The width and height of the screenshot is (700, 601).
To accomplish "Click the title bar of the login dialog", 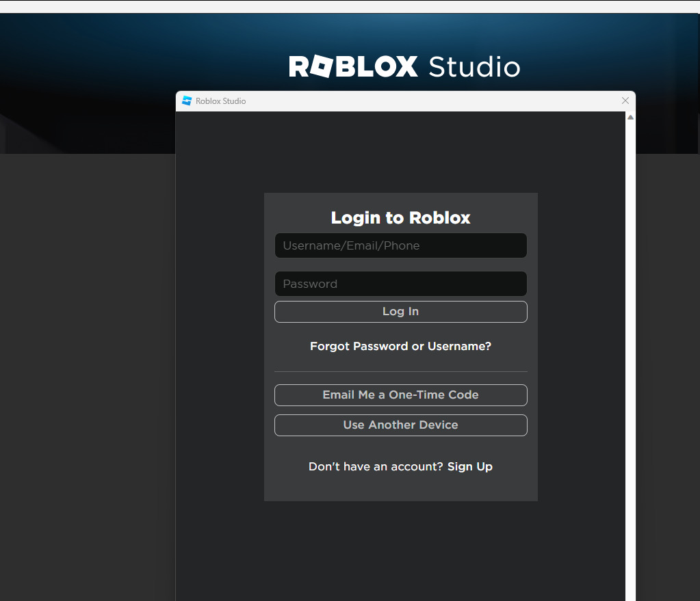I will (x=411, y=101).
